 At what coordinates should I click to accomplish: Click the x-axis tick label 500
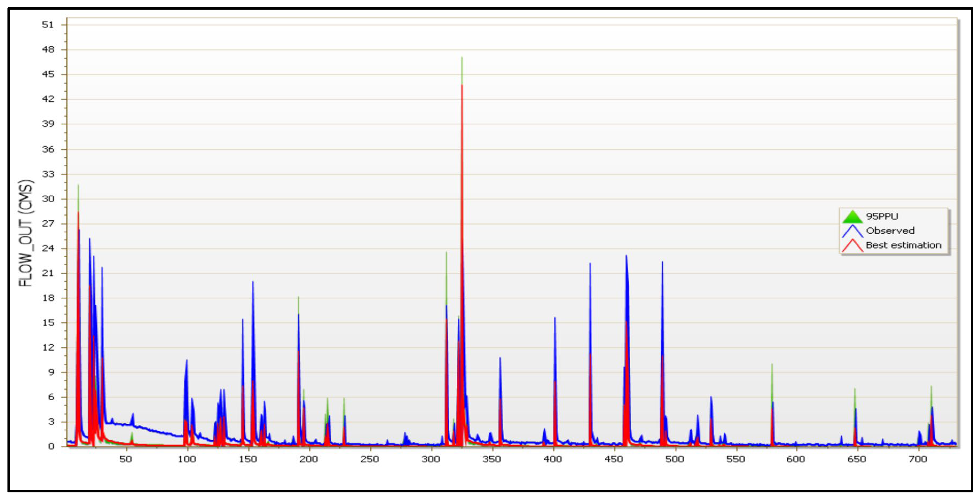[675, 459]
